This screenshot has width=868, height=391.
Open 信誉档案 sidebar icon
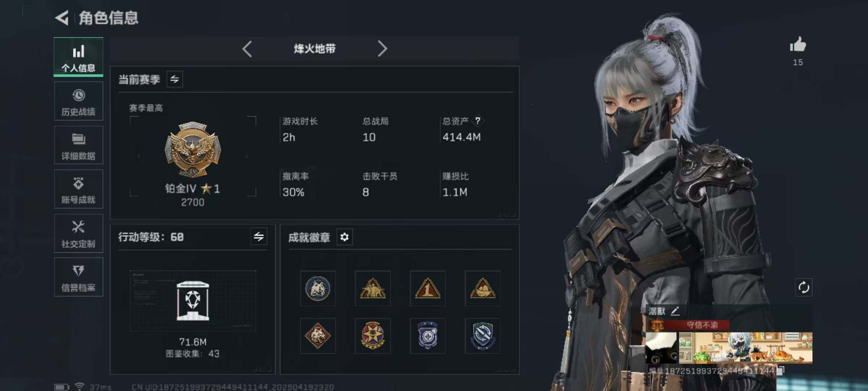point(78,277)
